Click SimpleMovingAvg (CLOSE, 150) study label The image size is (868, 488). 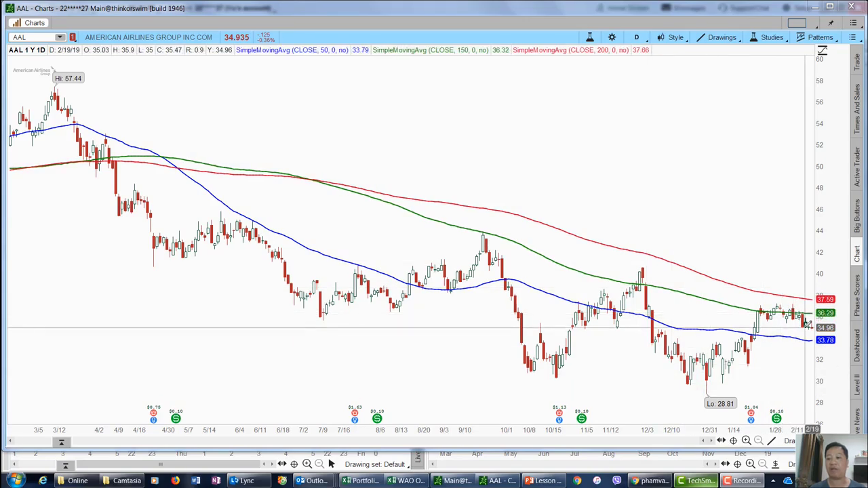point(431,50)
